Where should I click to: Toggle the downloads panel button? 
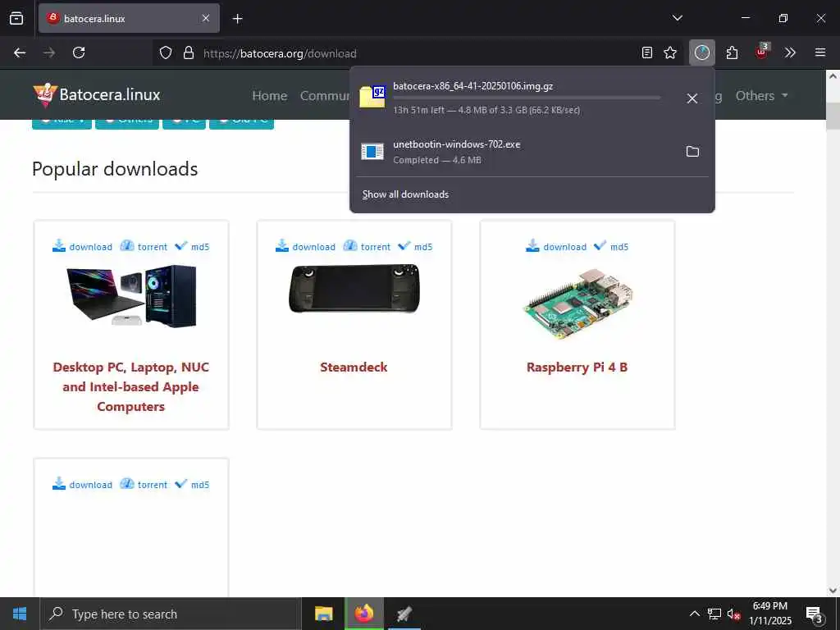coord(702,52)
